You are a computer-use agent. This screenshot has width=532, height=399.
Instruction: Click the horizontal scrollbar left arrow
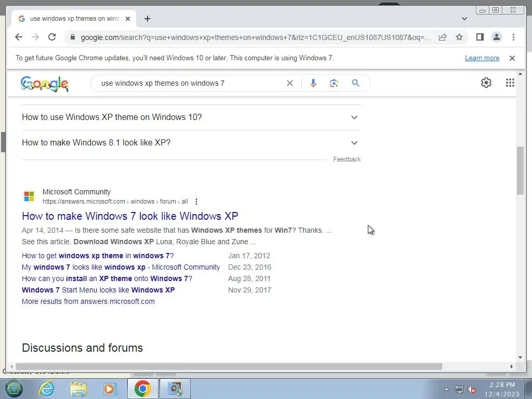pyautogui.click(x=11, y=366)
